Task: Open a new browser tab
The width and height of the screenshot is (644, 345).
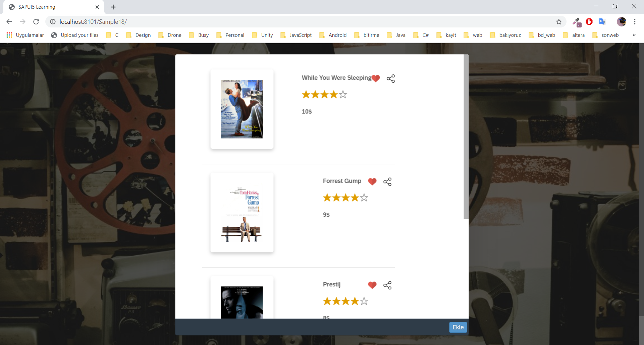Action: pos(113,7)
